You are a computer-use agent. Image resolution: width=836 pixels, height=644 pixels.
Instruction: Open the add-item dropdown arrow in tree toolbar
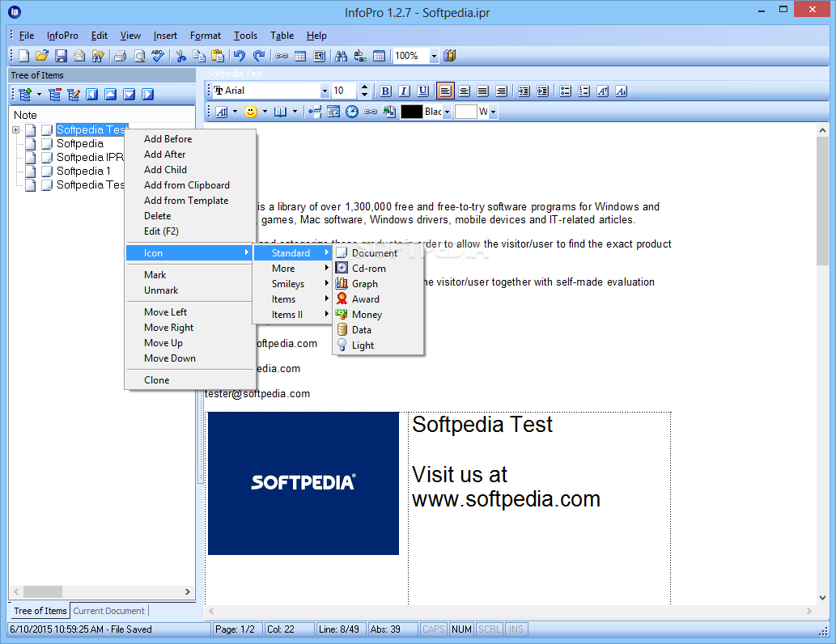(x=39, y=95)
